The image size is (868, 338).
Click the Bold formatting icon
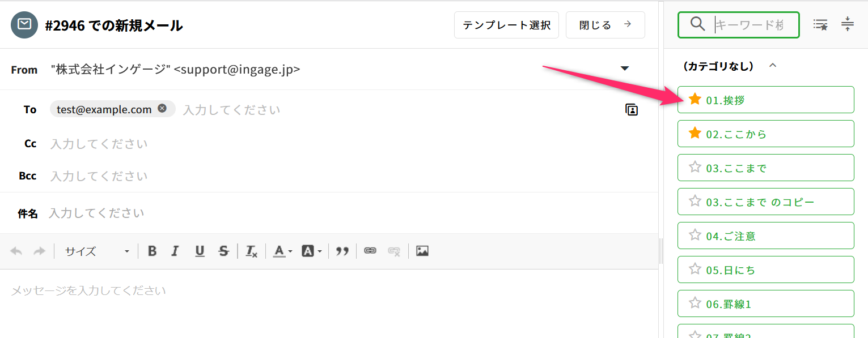coord(152,251)
